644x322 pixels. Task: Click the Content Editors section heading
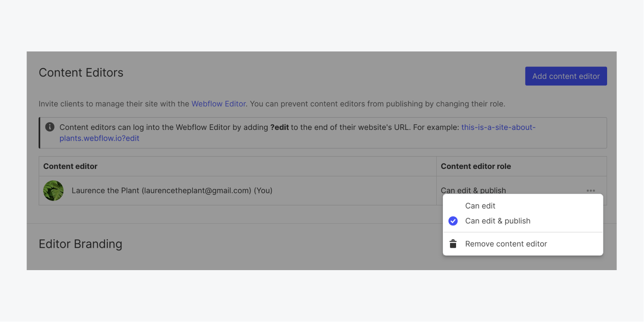tap(81, 73)
